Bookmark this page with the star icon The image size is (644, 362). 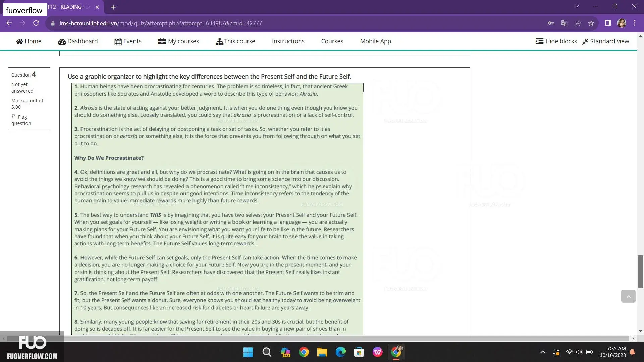click(x=591, y=23)
